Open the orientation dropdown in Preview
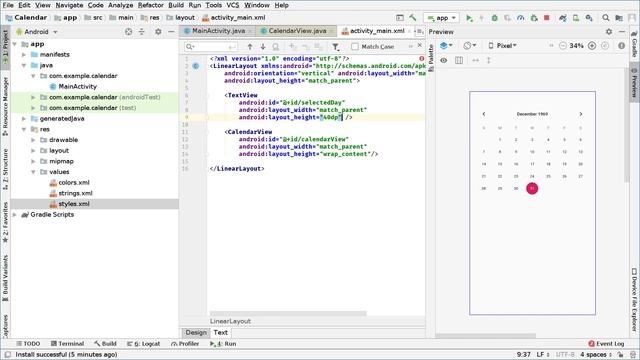Image resolution: width=640 pixels, height=360 pixels. [470, 46]
